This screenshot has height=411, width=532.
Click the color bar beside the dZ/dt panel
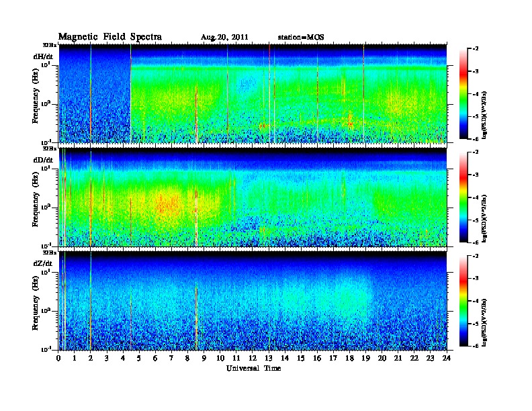coord(463,301)
